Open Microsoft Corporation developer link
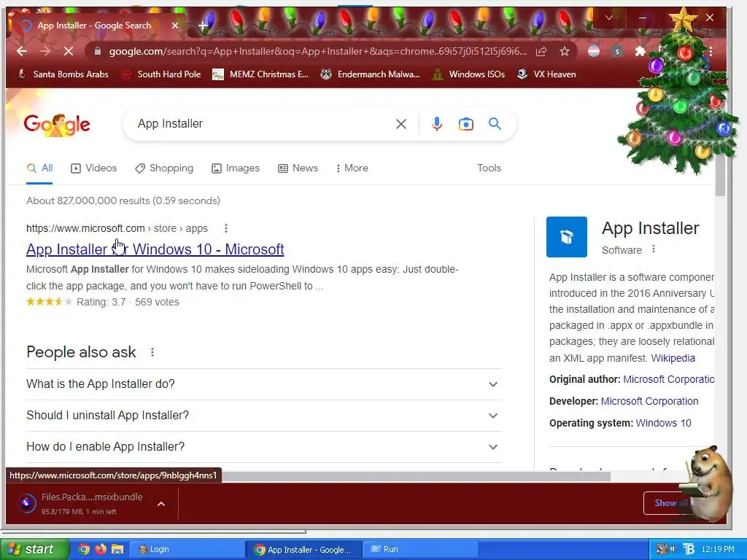 [649, 402]
